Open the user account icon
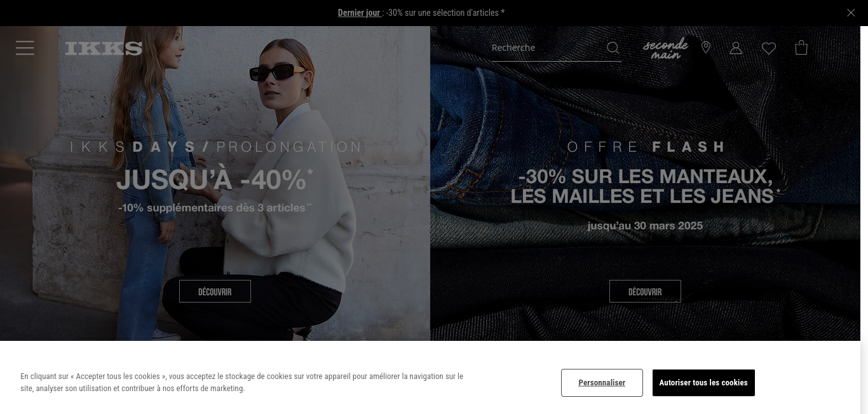This screenshot has width=868, height=414. tap(736, 48)
